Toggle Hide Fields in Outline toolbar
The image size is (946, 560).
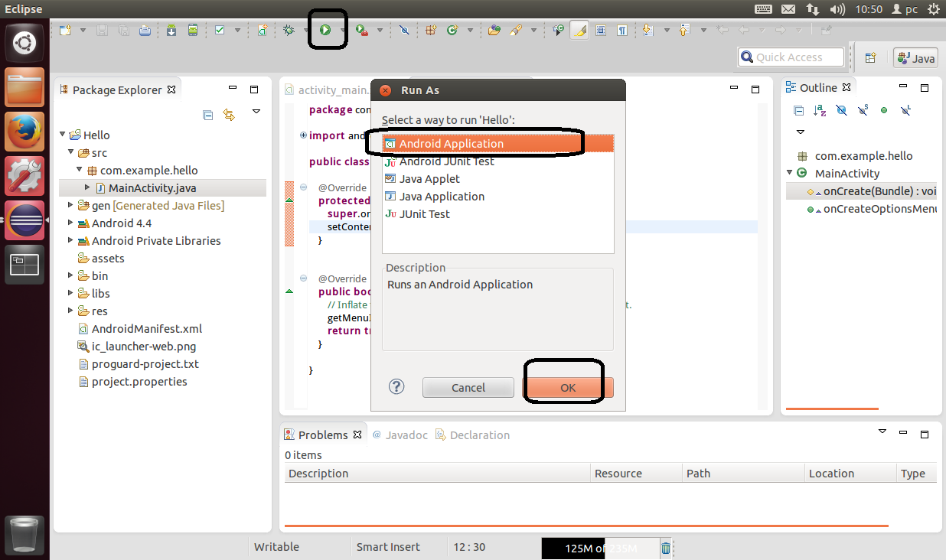coord(841,110)
